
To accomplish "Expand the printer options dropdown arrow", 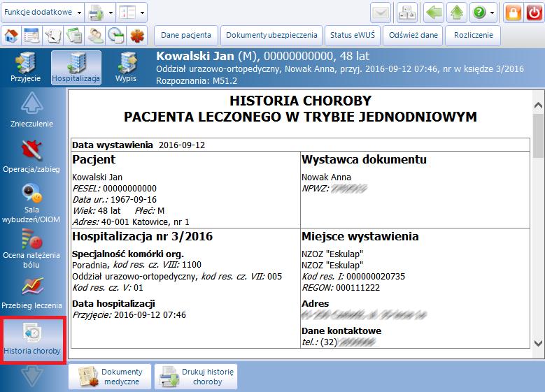I will click(111, 13).
